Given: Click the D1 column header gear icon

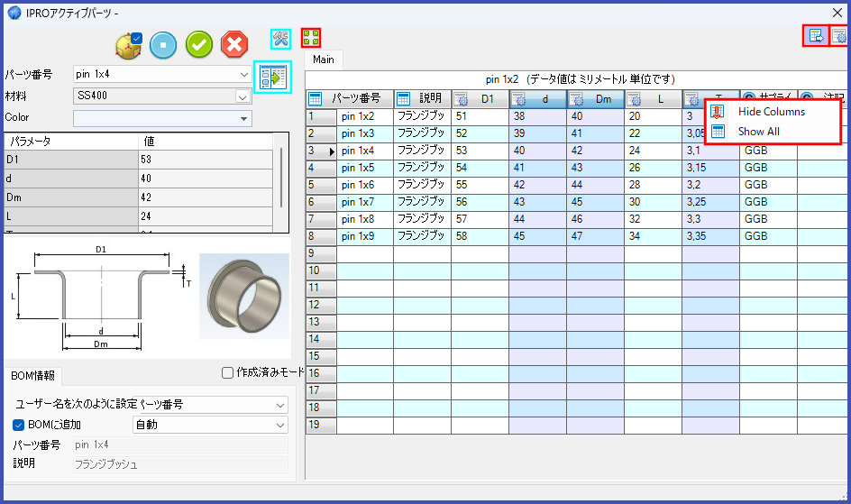Looking at the screenshot, I should 461,99.
